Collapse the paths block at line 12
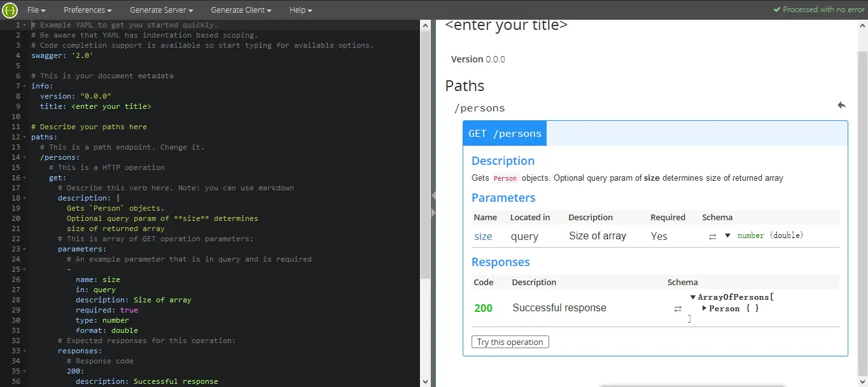Screen dimensions: 868x387 click(x=24, y=137)
